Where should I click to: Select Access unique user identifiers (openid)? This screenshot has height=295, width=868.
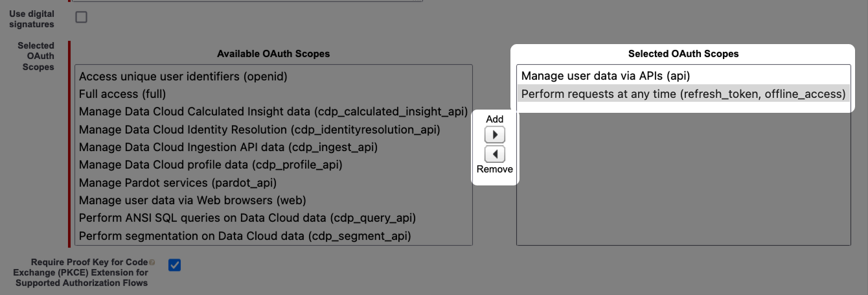tap(183, 77)
